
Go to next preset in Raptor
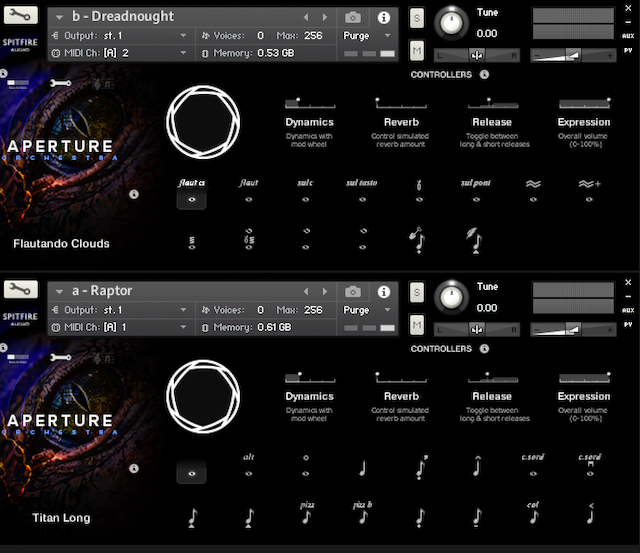pyautogui.click(x=325, y=291)
